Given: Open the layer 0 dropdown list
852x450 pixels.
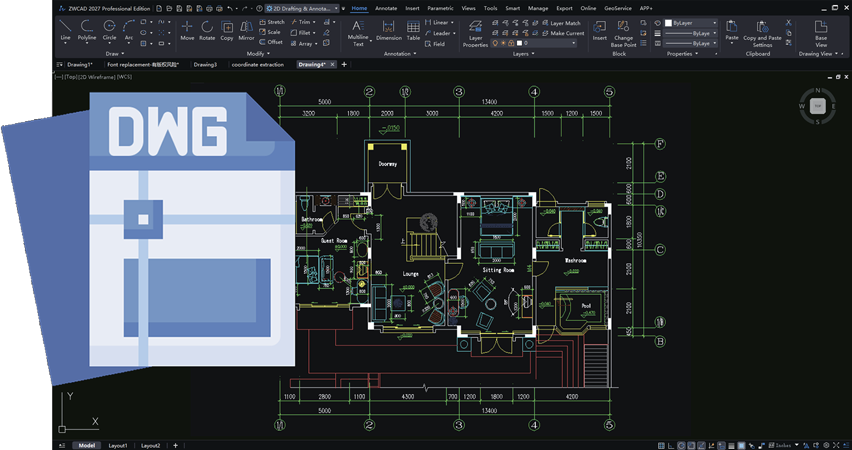Looking at the screenshot, I should point(574,43).
